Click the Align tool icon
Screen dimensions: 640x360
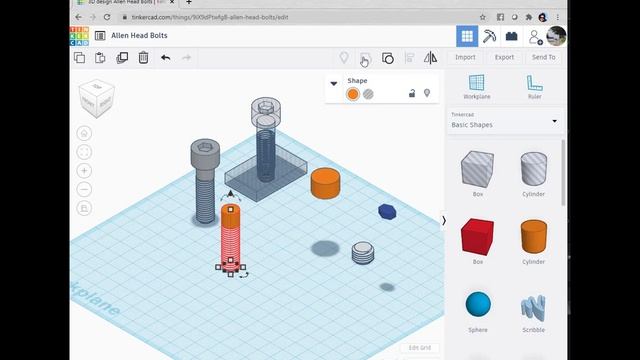409,58
